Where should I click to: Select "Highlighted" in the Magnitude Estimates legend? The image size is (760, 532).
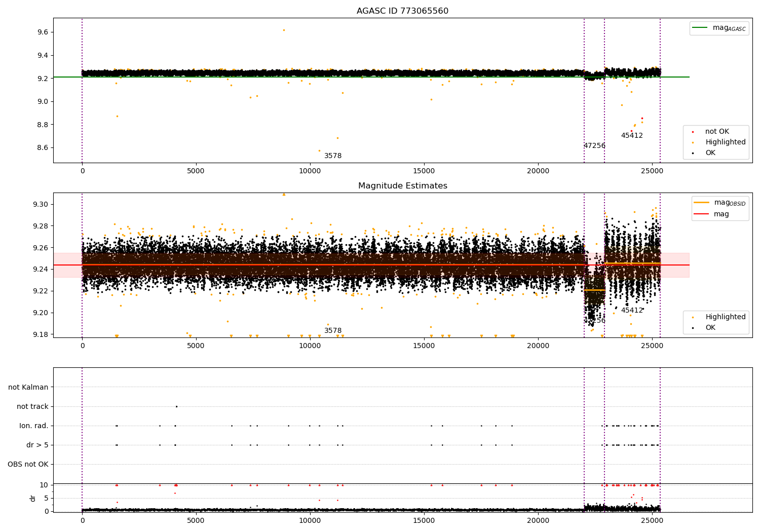pyautogui.click(x=726, y=317)
